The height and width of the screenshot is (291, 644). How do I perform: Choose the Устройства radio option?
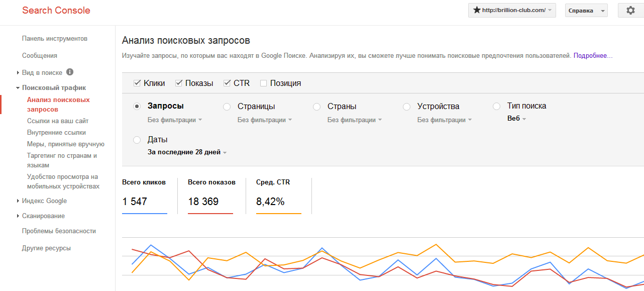point(407,107)
